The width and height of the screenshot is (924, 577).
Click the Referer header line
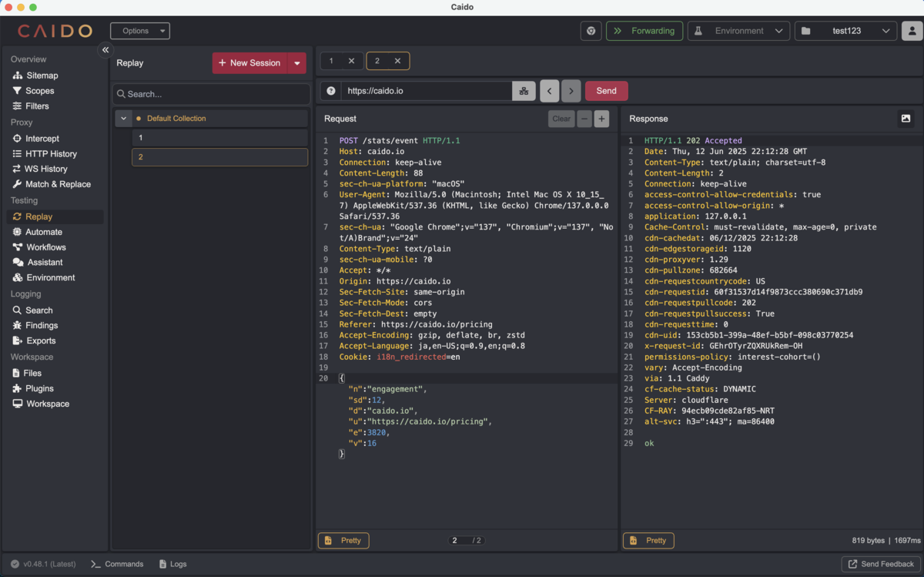pyautogui.click(x=416, y=324)
